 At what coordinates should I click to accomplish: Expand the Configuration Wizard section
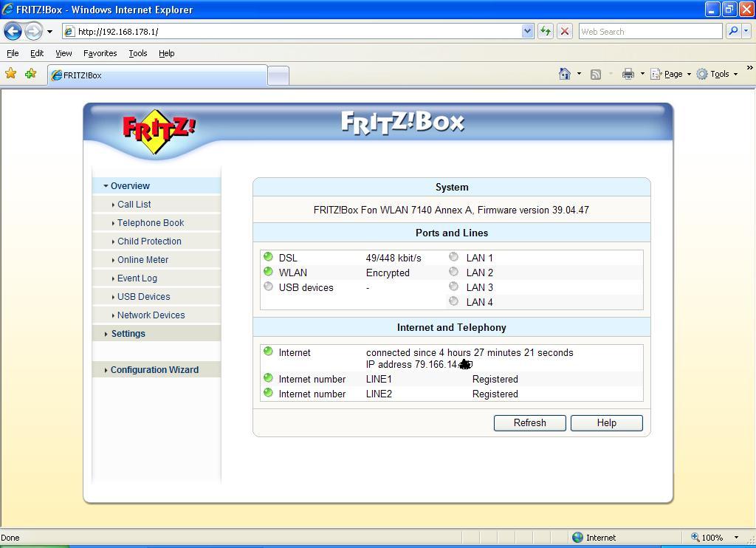157,369
